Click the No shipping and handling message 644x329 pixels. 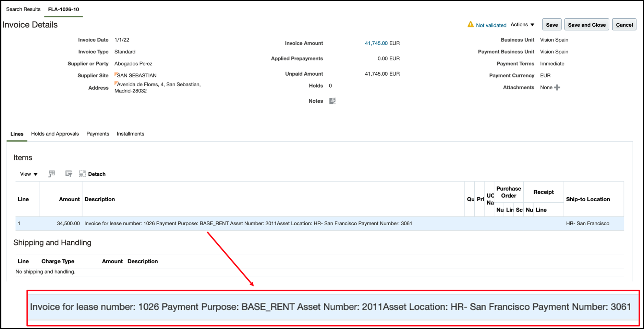click(46, 271)
